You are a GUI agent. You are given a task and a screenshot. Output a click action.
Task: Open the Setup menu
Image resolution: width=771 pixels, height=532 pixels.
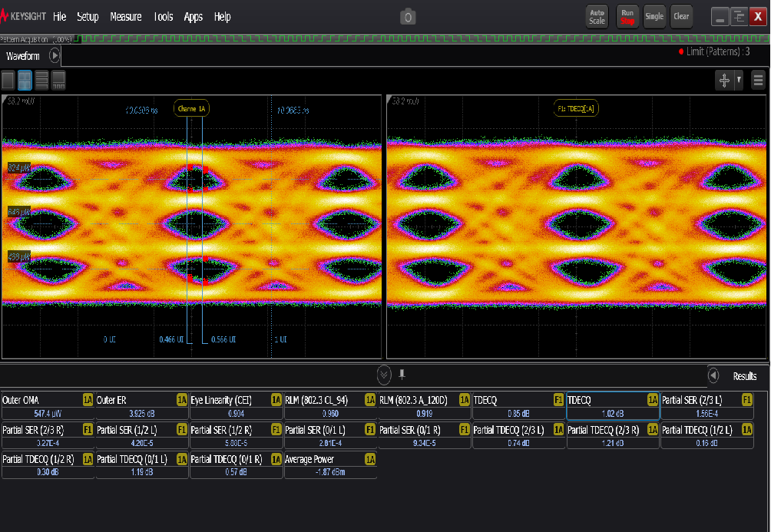tap(88, 16)
